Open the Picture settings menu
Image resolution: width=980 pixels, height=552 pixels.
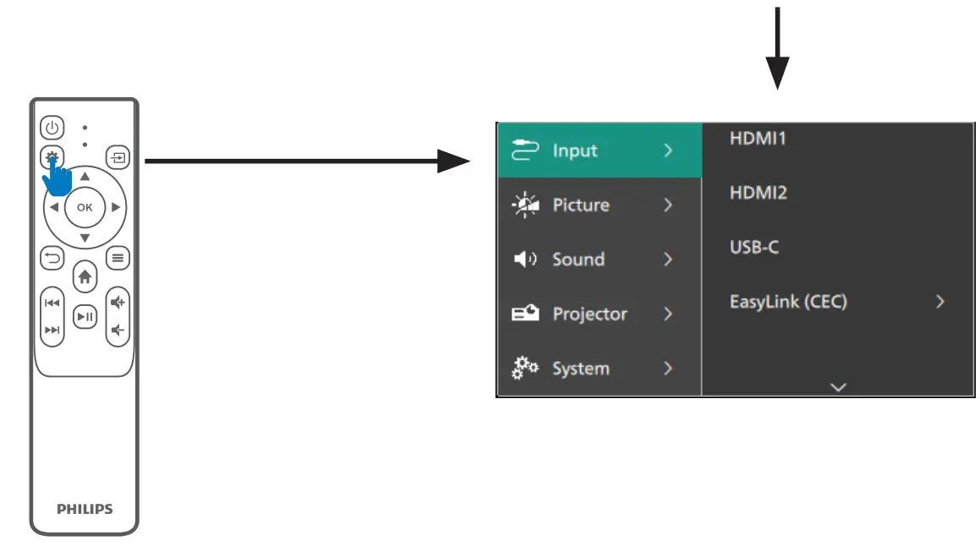tap(581, 205)
